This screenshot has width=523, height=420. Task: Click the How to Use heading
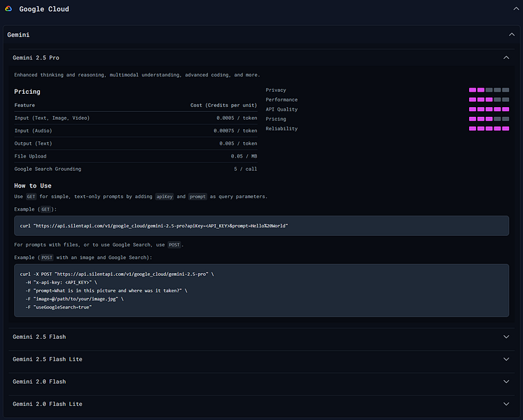tap(33, 185)
